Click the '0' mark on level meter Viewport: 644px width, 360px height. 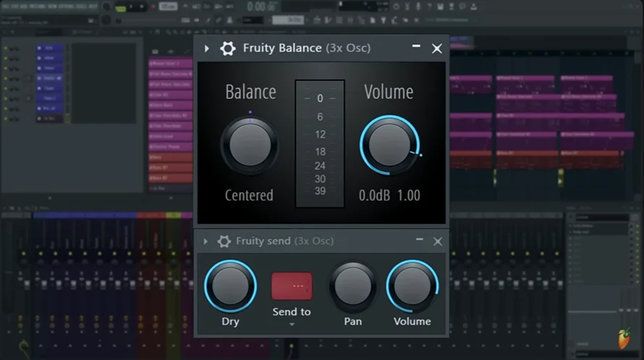(x=320, y=99)
